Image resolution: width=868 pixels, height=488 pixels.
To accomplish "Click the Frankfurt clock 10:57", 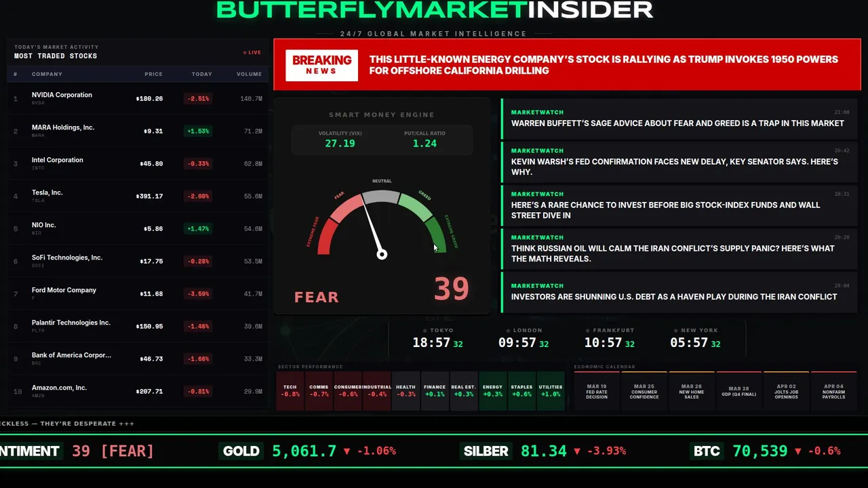I will (x=604, y=343).
